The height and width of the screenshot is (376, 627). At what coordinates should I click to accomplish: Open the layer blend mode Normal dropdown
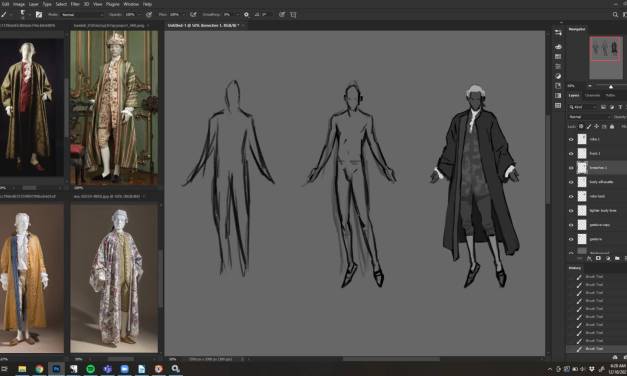pos(589,117)
